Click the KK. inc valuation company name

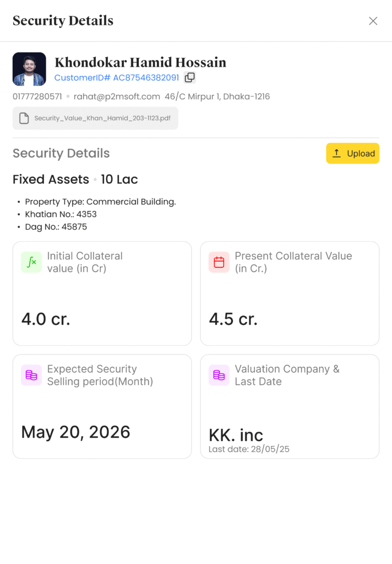pos(236,435)
